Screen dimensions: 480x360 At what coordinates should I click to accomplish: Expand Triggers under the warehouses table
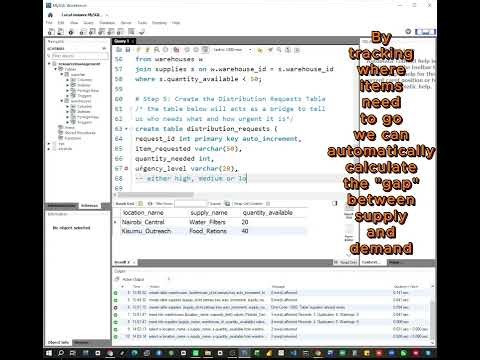68,122
